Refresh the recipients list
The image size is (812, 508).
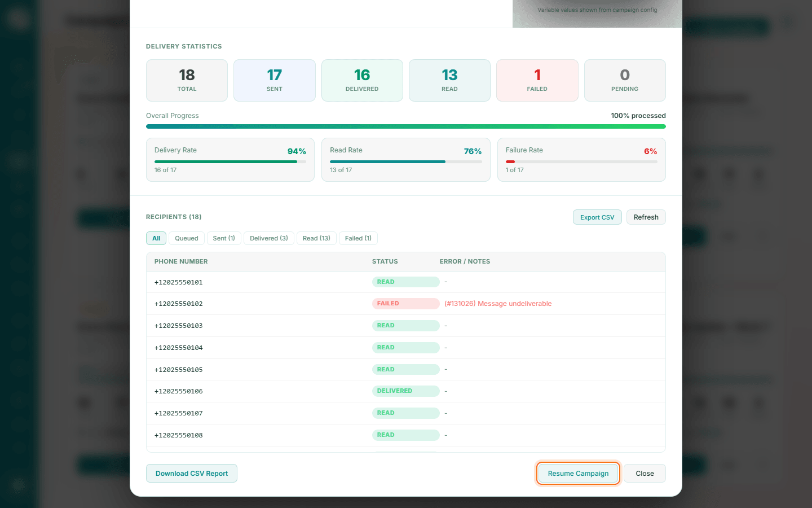(x=646, y=217)
